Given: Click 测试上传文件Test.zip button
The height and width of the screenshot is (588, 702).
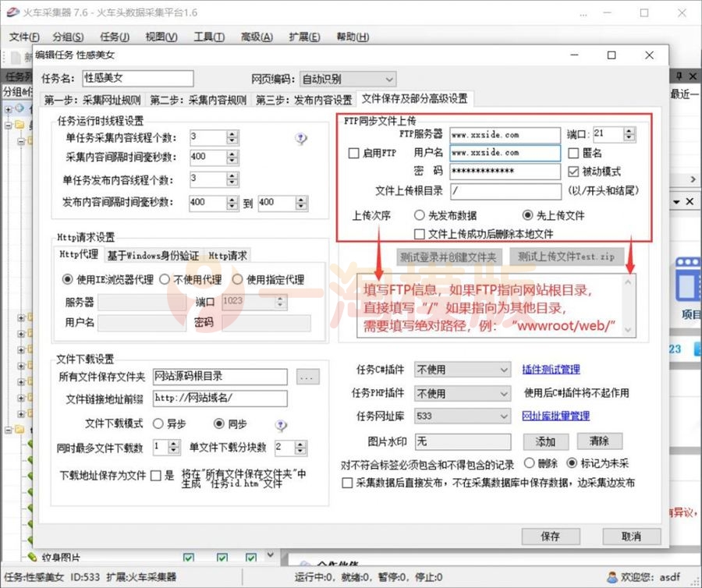Looking at the screenshot, I should (566, 257).
